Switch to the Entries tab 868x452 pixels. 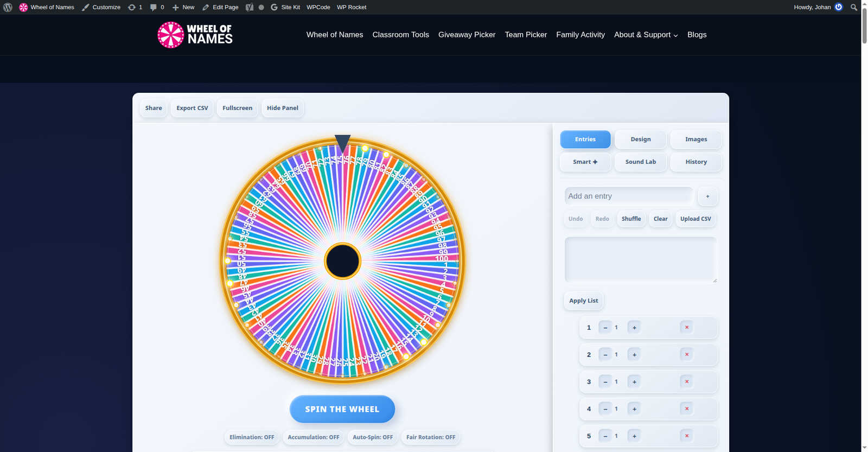(x=585, y=139)
